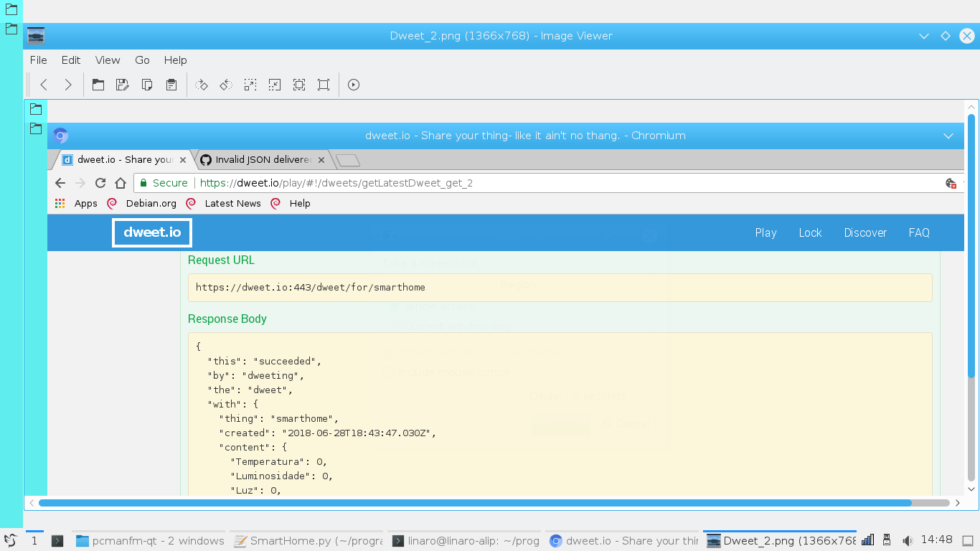
Task: Click the Latest News bookmark in the pictured Chromium
Action: [x=223, y=204]
